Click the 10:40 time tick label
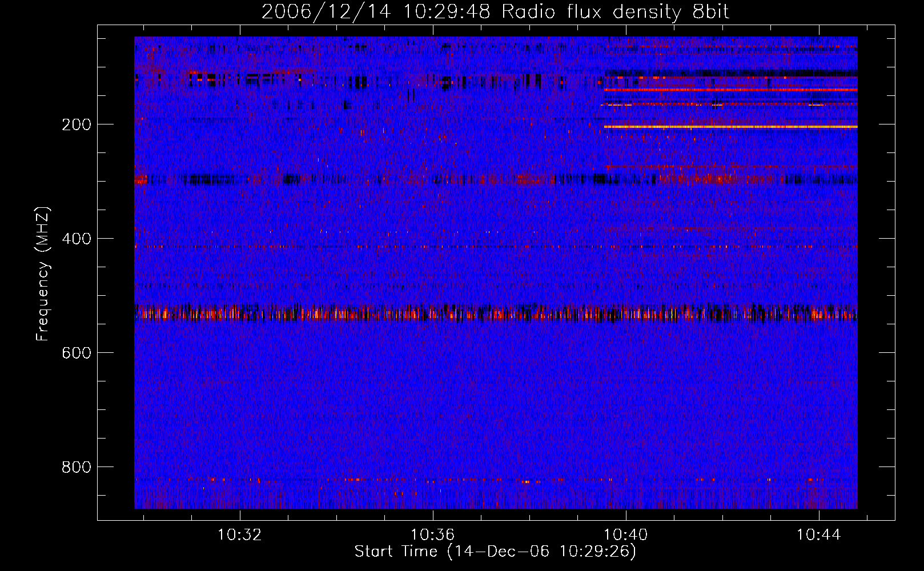This screenshot has height=571, width=924. coord(626,534)
